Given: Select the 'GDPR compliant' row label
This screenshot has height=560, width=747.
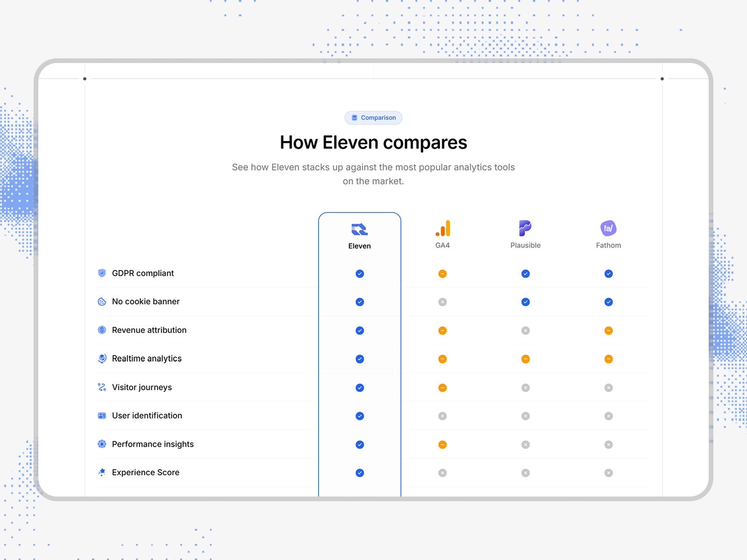Looking at the screenshot, I should click(x=143, y=273).
